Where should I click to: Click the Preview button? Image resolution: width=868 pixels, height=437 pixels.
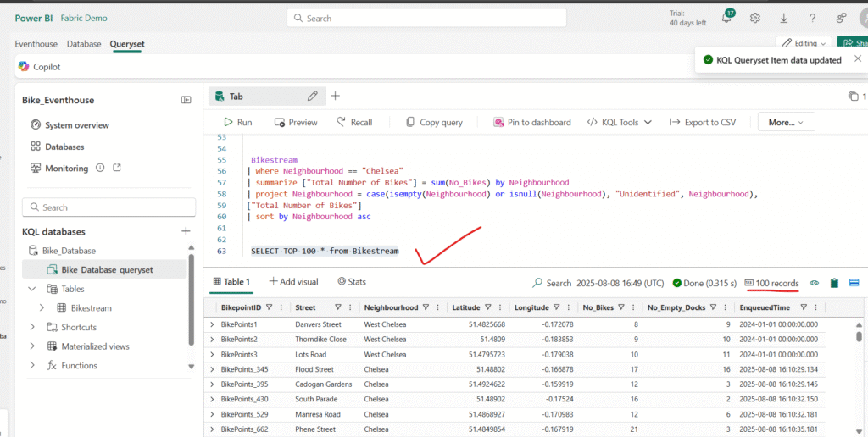point(296,122)
